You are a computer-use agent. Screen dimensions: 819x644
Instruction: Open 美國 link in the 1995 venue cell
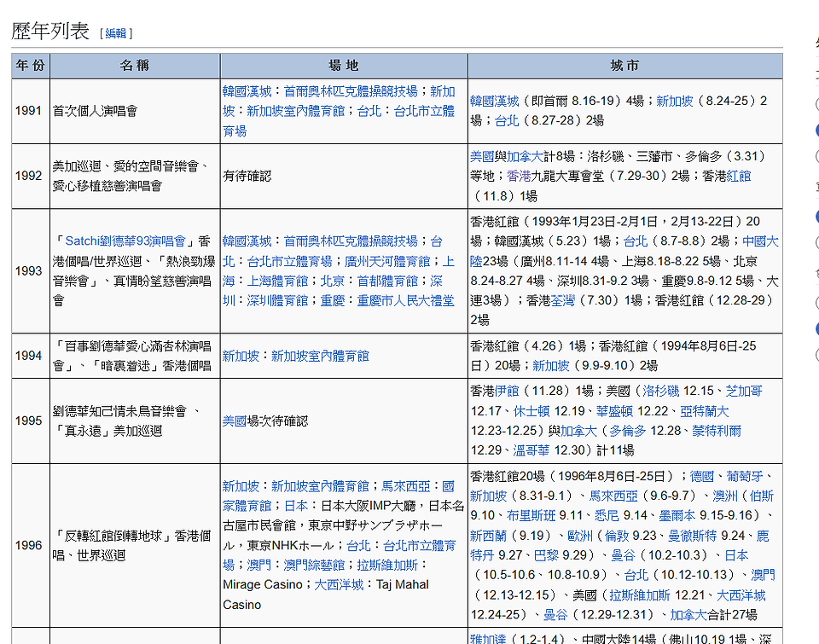click(x=235, y=421)
